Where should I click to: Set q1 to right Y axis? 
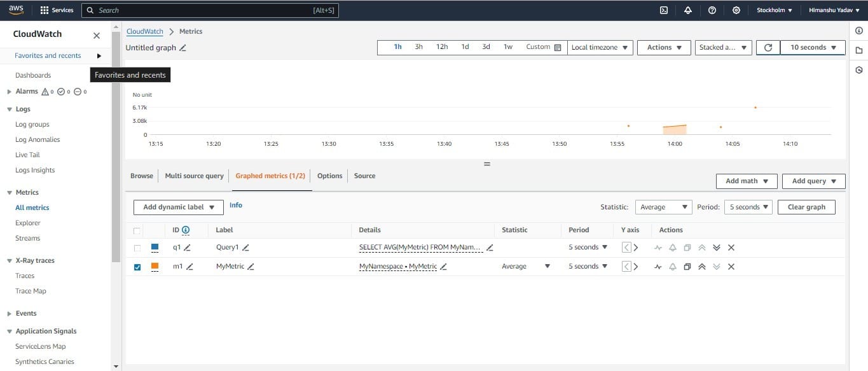click(635, 248)
